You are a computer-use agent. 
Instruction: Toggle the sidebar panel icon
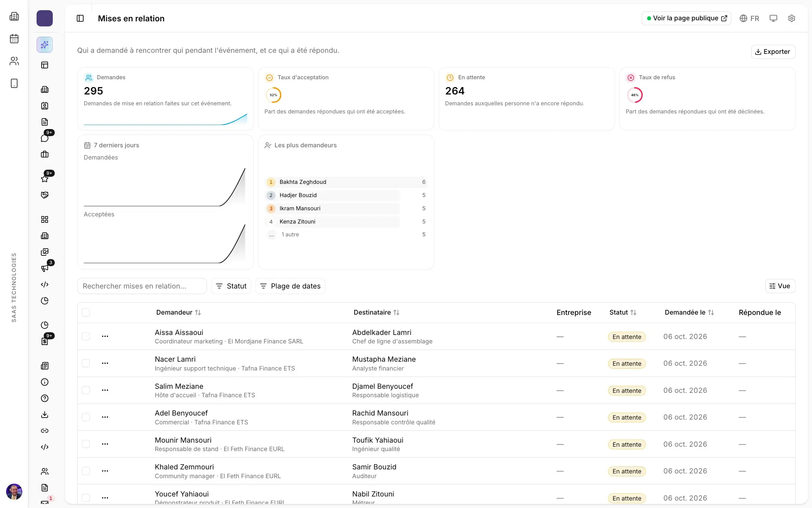[x=80, y=18]
